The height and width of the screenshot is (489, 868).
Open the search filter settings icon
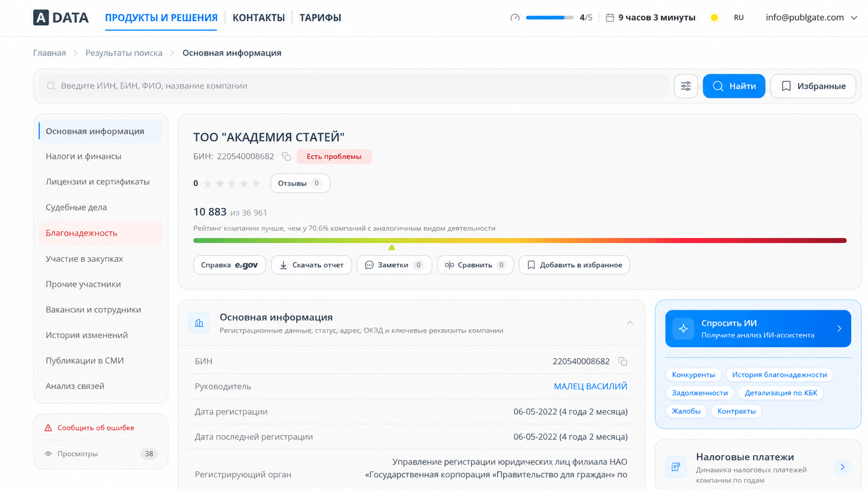tap(686, 86)
